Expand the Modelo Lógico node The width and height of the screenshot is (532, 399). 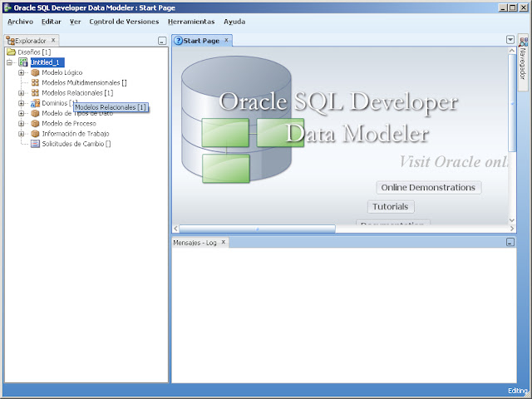(x=21, y=72)
